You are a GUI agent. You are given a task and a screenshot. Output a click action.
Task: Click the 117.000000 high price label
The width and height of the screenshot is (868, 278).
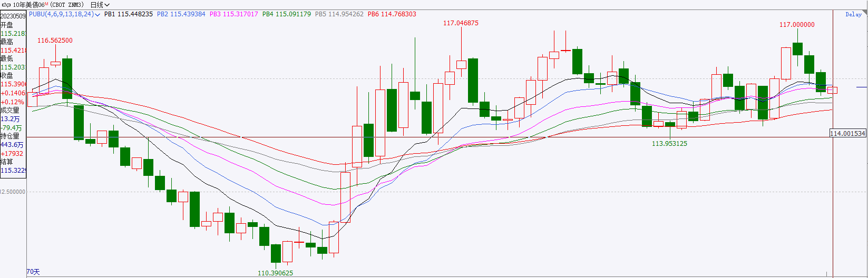tap(797, 25)
